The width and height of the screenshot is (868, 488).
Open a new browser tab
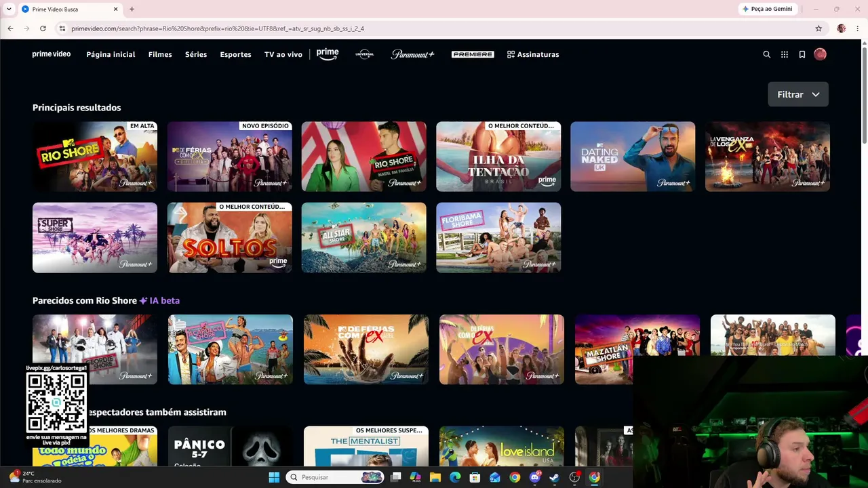[132, 9]
